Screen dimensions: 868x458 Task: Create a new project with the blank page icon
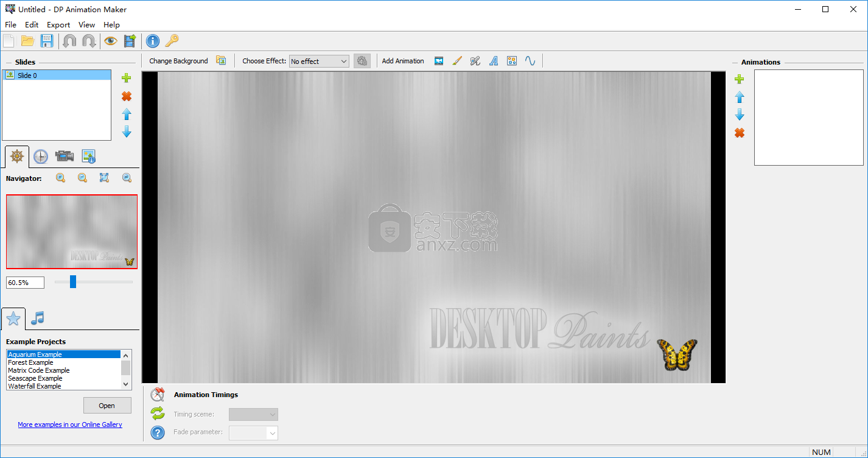[x=9, y=41]
